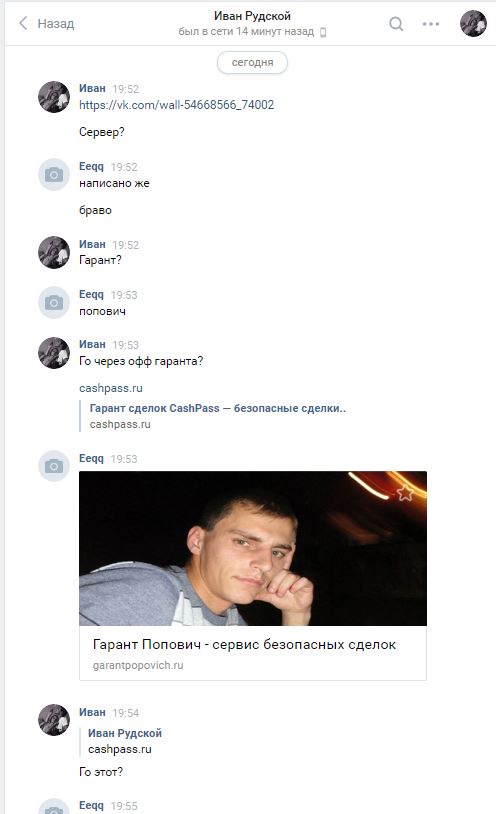The image size is (496, 814).
Task: Open the Гарант Попович photo thumbnail
Action: point(253,548)
